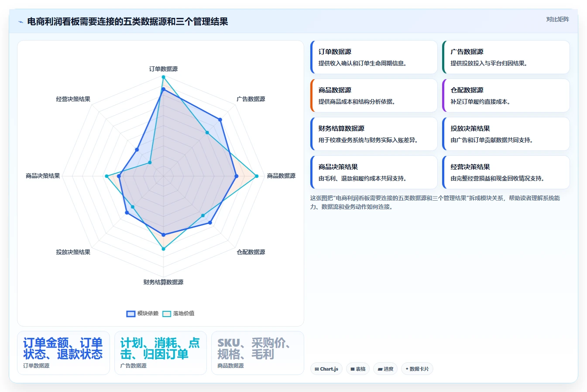Click the radar axis label 财务结算数据源

click(163, 282)
